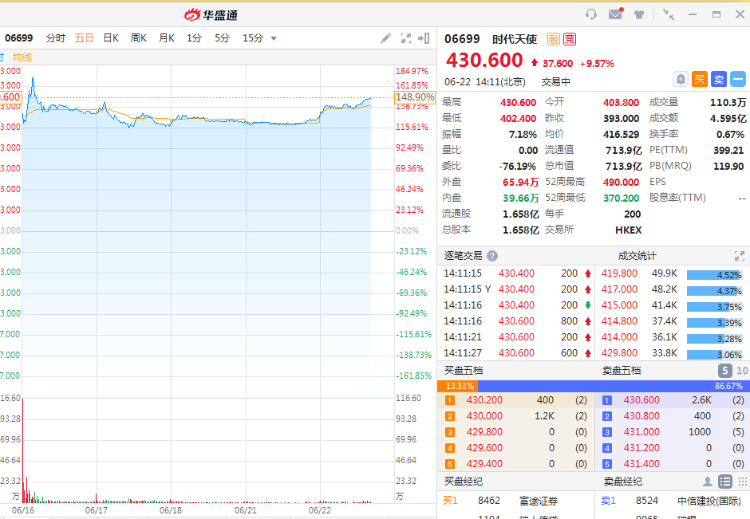Viewport: 750px width, 519px height.
Task: Click the 52周最高 value 490.000
Action: pyautogui.click(x=621, y=182)
